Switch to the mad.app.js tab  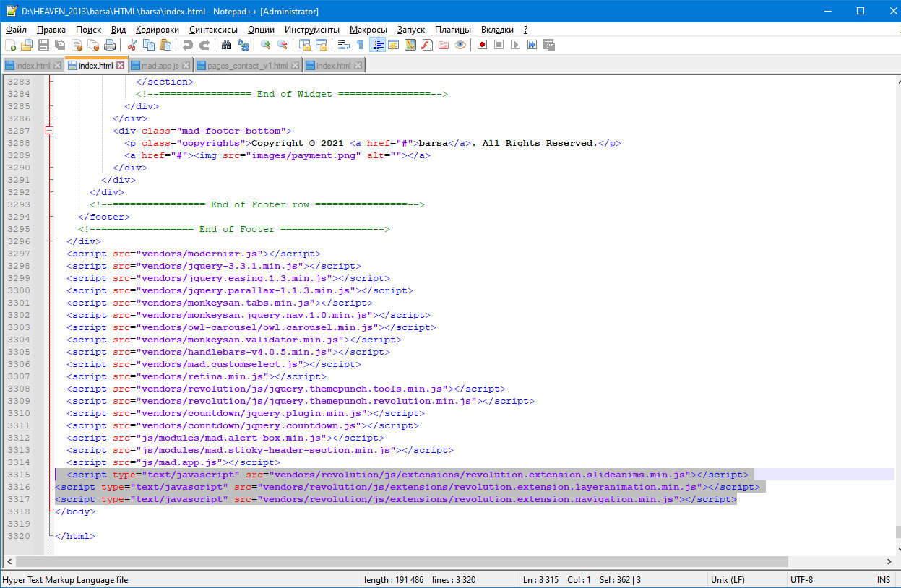[160, 66]
